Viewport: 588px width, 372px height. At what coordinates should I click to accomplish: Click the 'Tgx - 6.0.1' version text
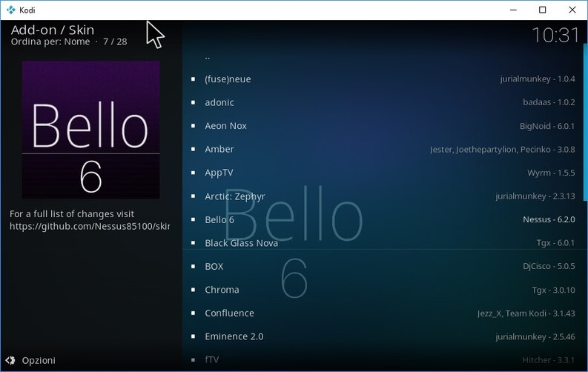click(x=556, y=243)
